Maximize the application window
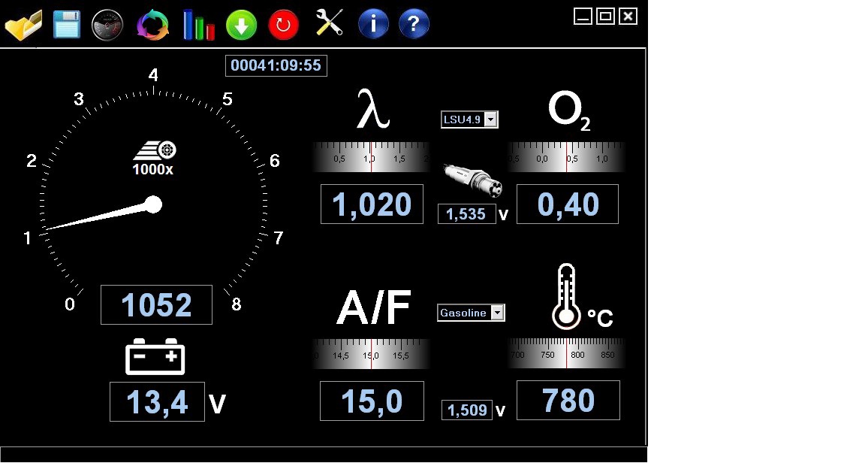Screen dimensions: 868x463 605,16
